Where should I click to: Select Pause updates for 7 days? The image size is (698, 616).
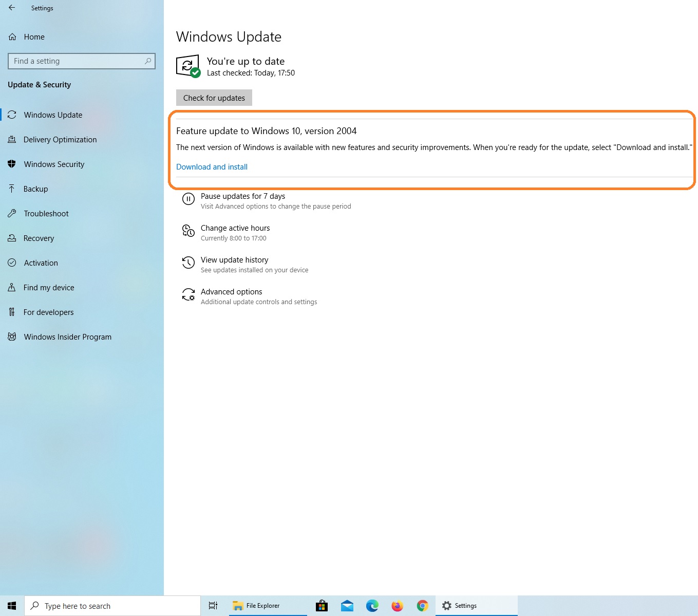click(x=243, y=196)
